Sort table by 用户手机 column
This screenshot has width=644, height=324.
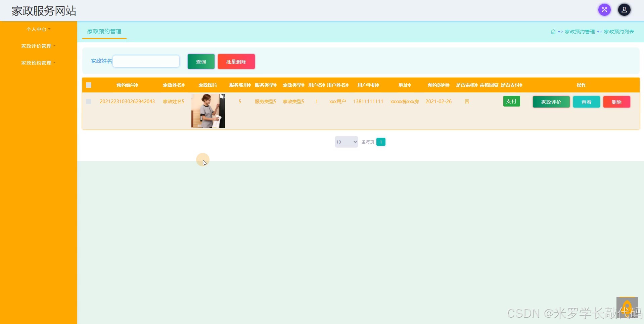pos(368,85)
